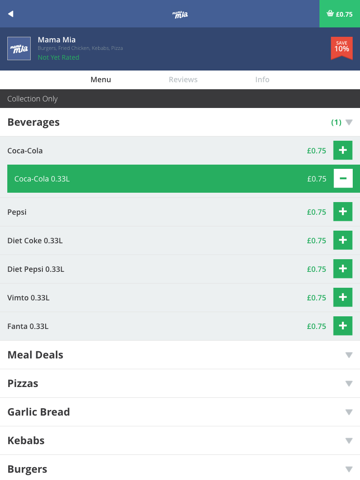
Task: Select the Diet Coke 0.33L name
Action: [x=35, y=241]
